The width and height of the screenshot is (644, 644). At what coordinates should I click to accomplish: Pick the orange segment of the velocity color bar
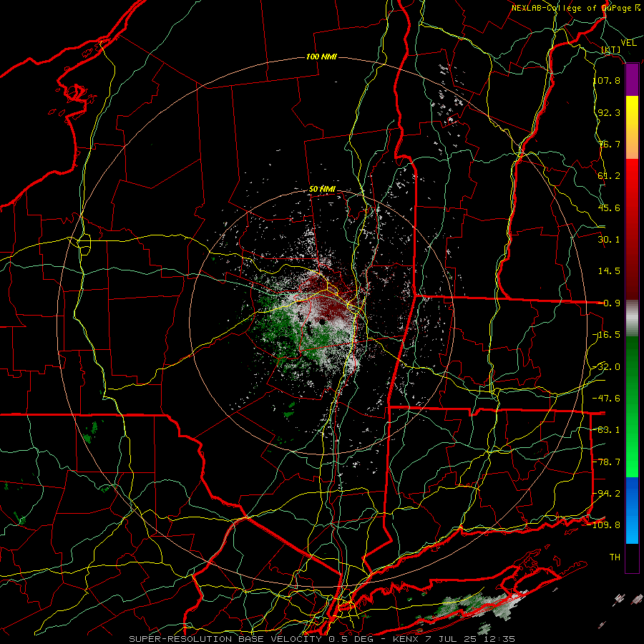point(632,143)
